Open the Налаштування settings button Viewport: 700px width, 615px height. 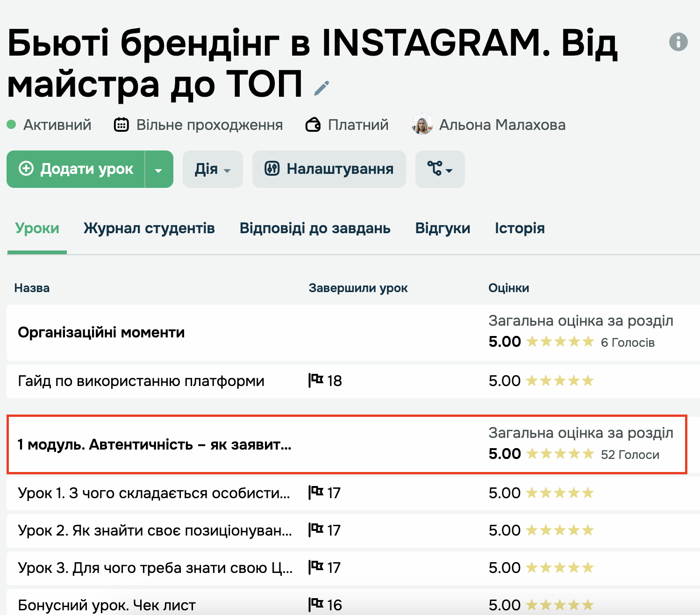pyautogui.click(x=329, y=169)
